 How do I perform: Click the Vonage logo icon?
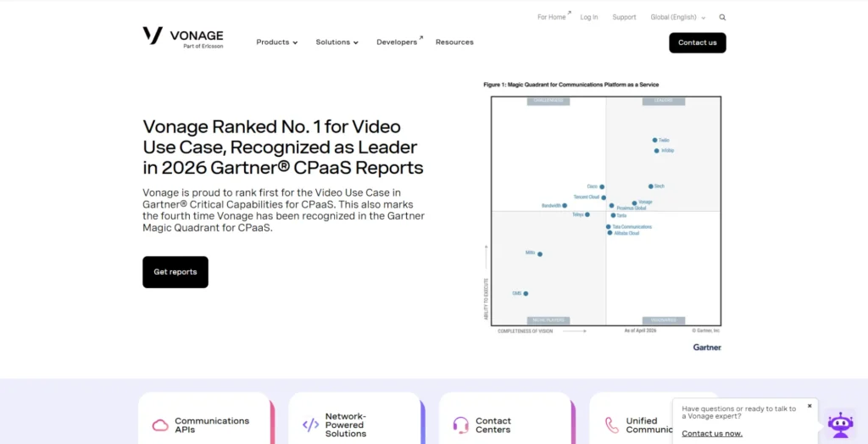pyautogui.click(x=153, y=36)
